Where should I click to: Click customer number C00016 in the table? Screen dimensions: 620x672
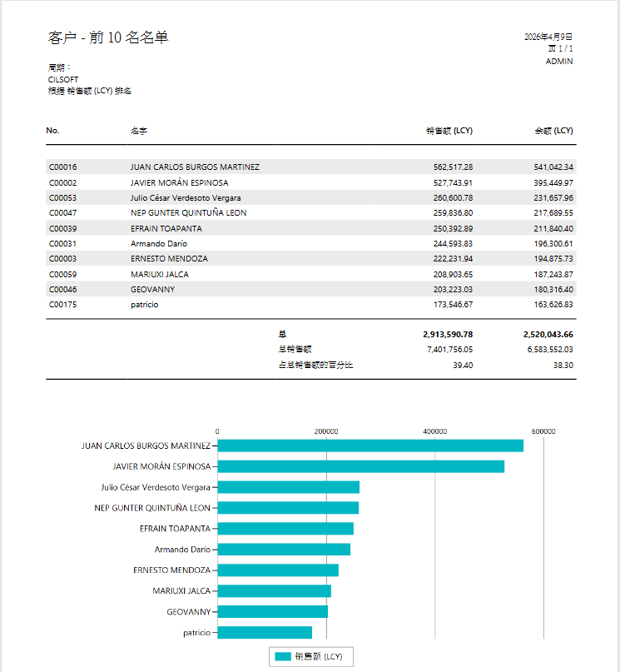click(x=62, y=167)
